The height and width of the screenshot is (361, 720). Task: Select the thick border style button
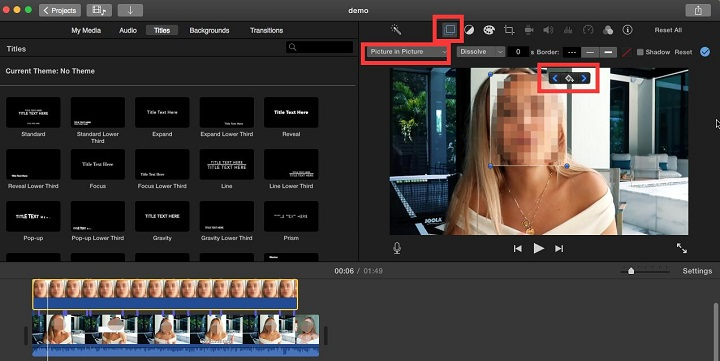click(x=608, y=52)
